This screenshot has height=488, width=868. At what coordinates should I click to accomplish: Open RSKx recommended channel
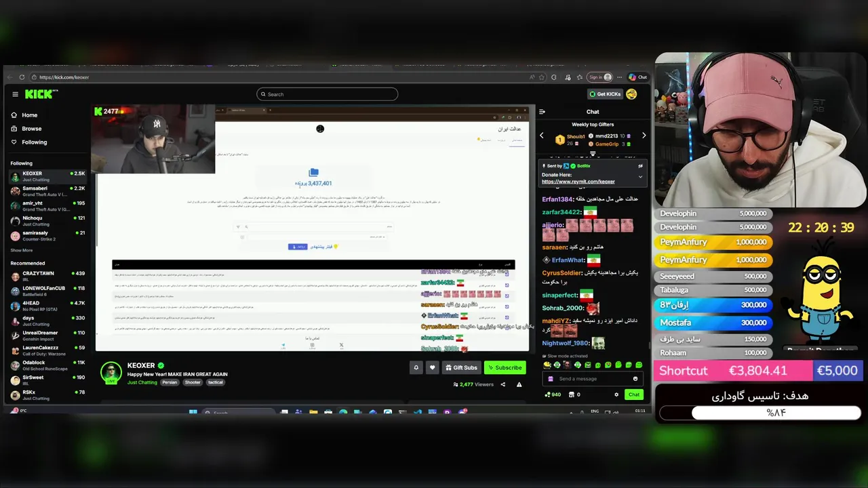coord(47,395)
